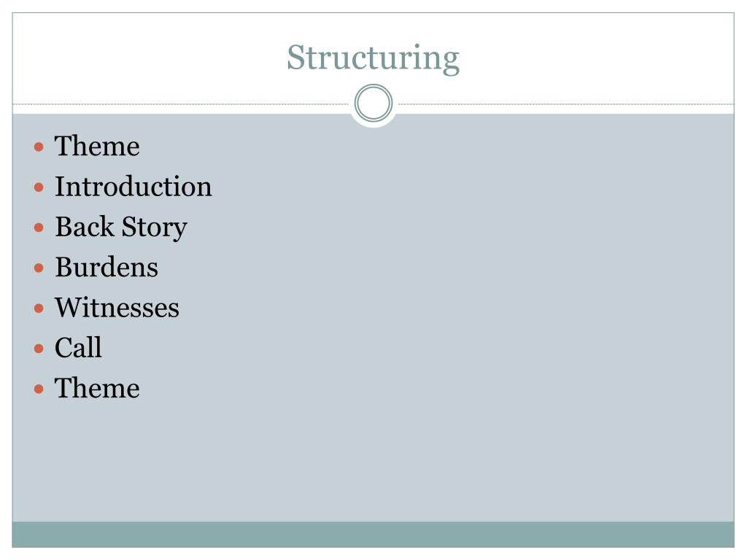The image size is (747, 560).
Task: Click the orange bullet beside "Call"
Action: (39, 349)
